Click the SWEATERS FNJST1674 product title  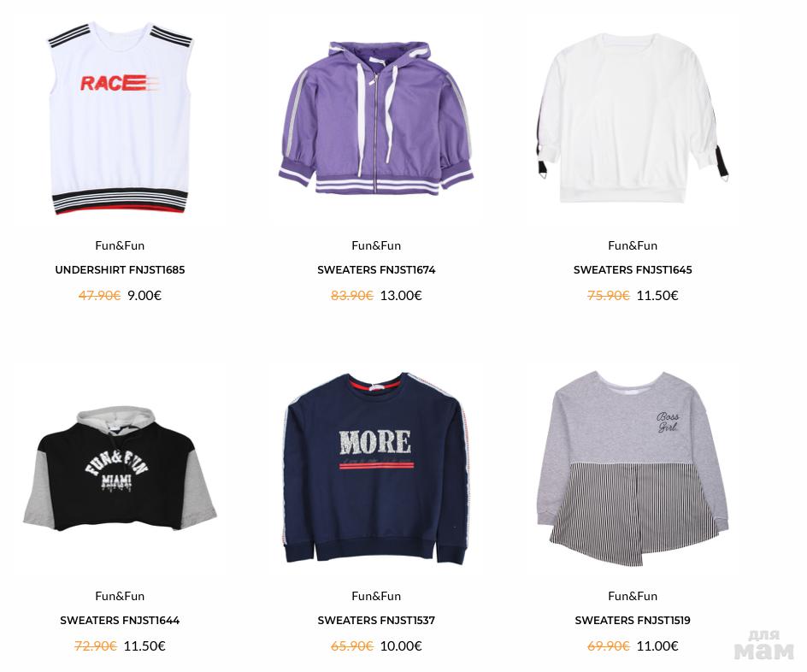(376, 269)
